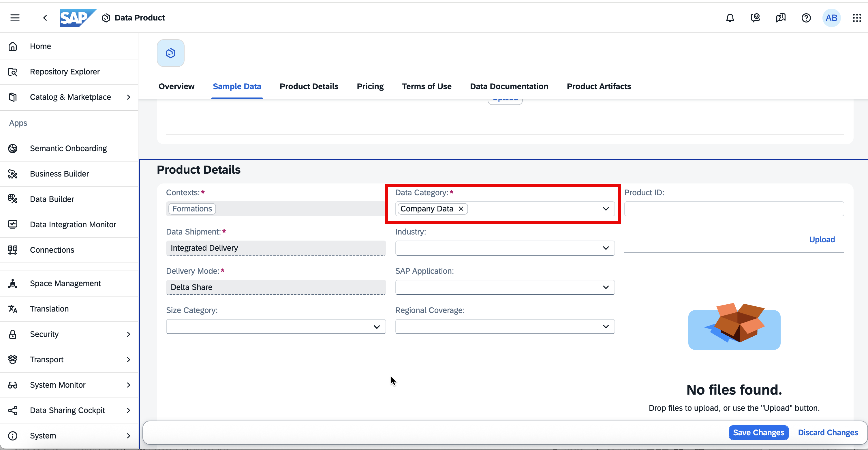
Task: Click the Data Product header title
Action: [x=140, y=18]
